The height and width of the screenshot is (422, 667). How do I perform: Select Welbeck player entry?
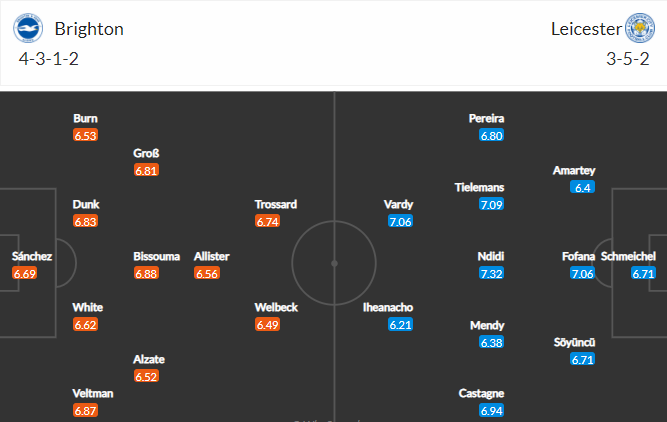[x=276, y=316]
